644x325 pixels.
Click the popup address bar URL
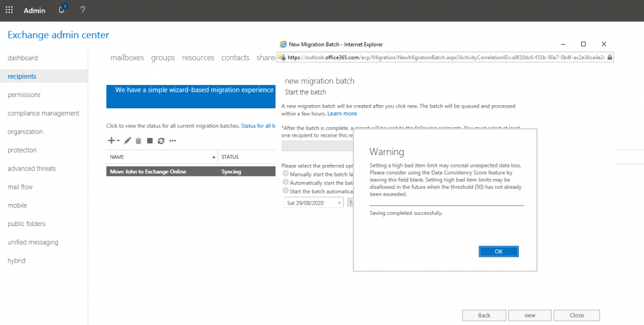446,57
